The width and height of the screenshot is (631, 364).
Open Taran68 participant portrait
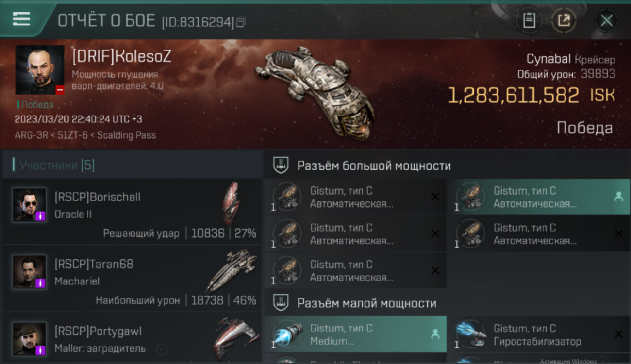point(29,272)
